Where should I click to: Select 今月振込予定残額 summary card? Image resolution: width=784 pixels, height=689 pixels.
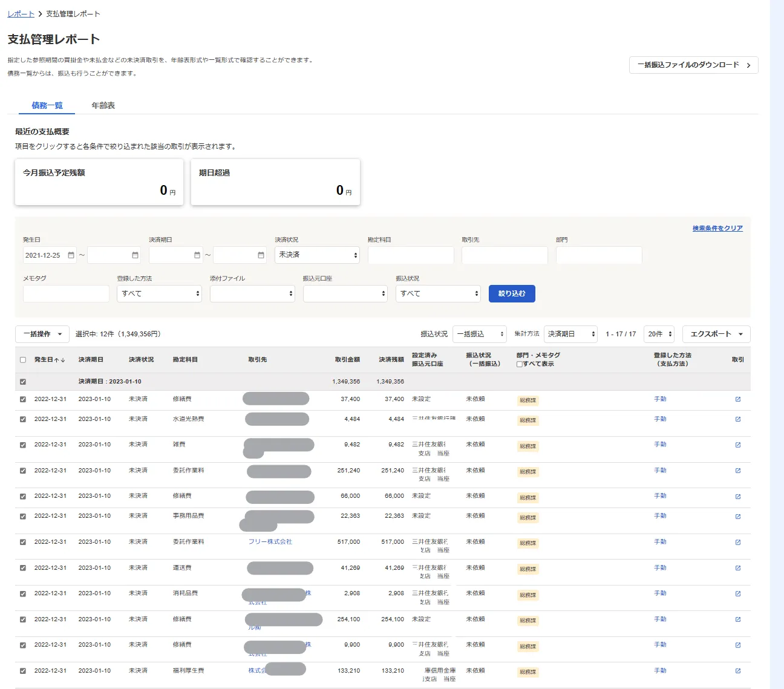(x=99, y=182)
